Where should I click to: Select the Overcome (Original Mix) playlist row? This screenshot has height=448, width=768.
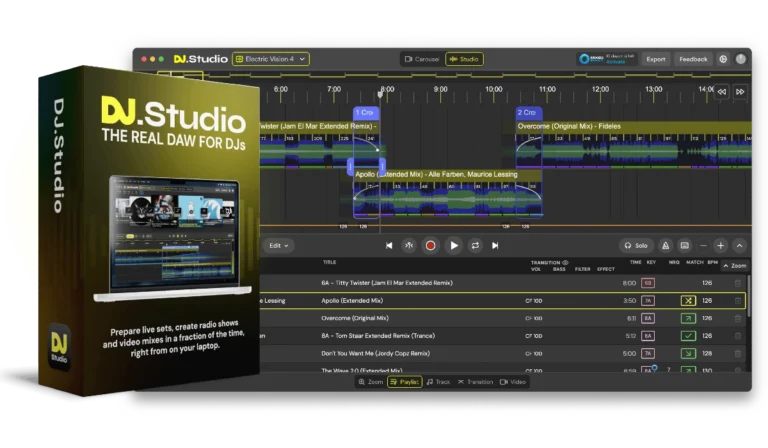coord(502,318)
